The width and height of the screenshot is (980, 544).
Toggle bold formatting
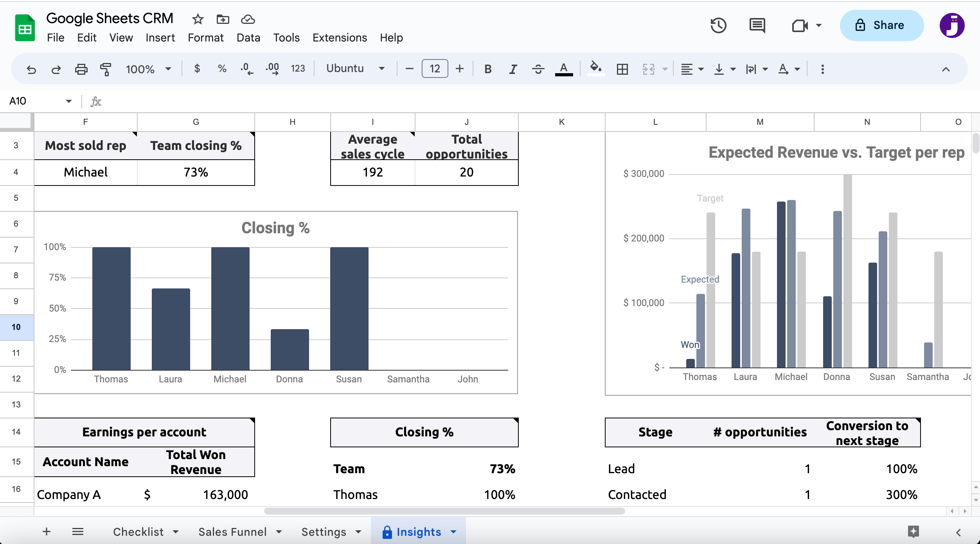[x=487, y=69]
